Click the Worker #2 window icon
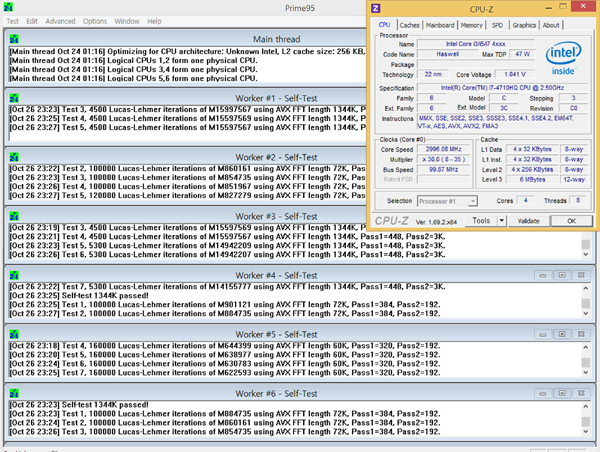 click(14, 157)
